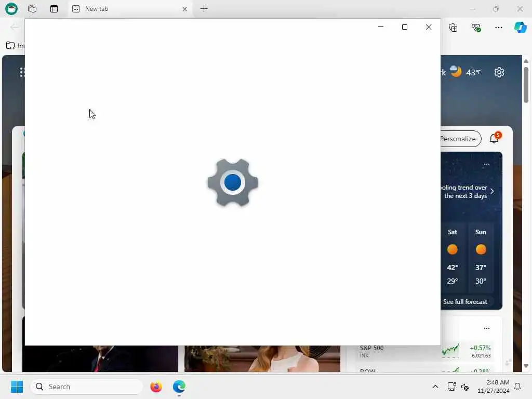Click the 43°F weather indicator

point(473,72)
